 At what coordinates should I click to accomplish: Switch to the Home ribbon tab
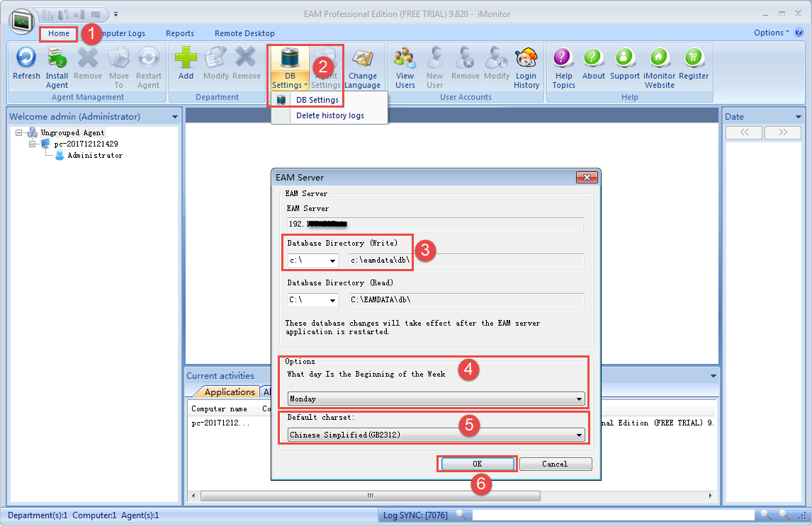(59, 33)
